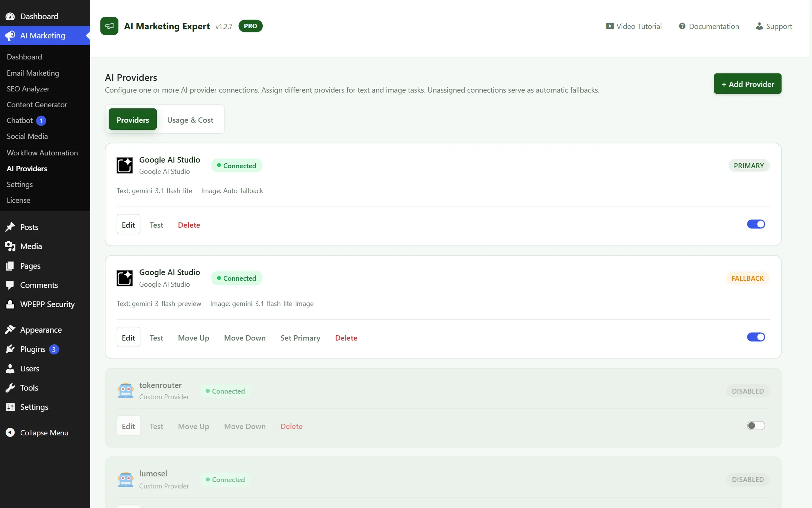Click 'Text: gemini-3-flash-preview' model text
The width and height of the screenshot is (812, 508).
[159, 303]
